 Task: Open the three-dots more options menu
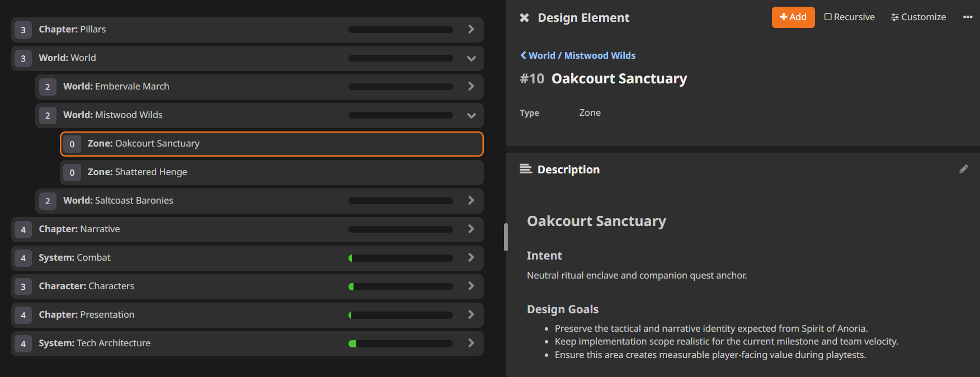click(967, 17)
